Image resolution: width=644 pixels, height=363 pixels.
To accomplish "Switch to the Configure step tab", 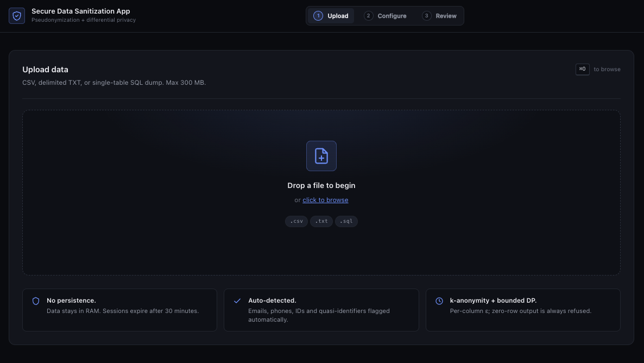I will pos(385,16).
